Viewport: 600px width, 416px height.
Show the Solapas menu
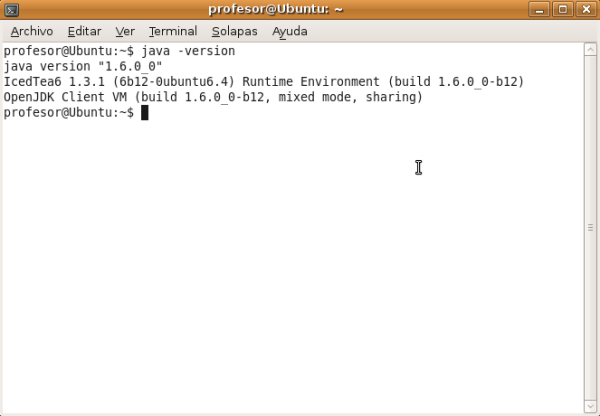click(x=234, y=31)
